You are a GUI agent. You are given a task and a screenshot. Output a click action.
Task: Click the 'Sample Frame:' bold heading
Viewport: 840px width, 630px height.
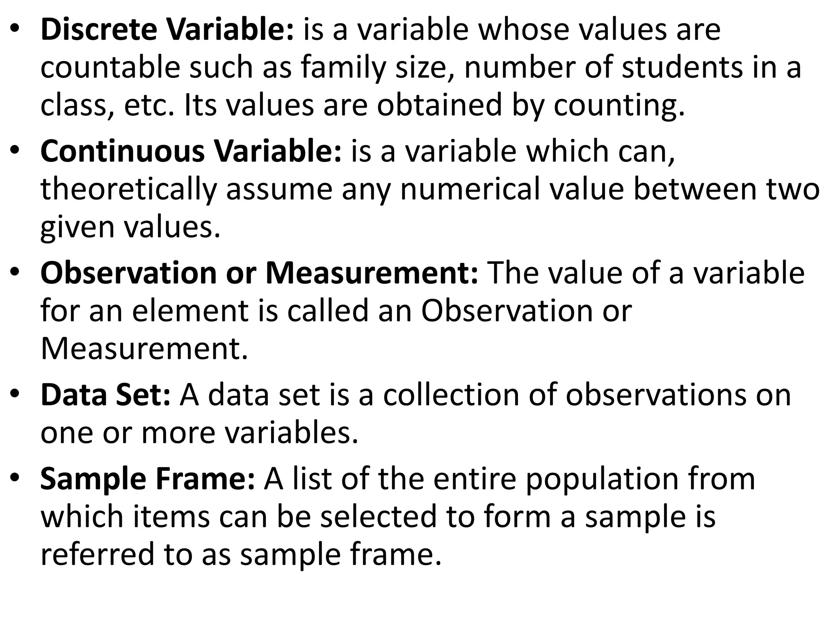[148, 479]
